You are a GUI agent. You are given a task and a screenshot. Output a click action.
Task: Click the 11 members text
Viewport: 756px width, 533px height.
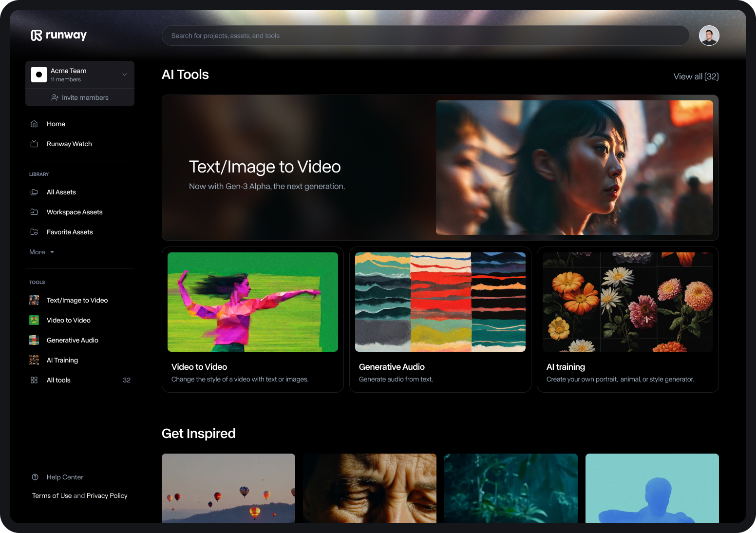click(x=66, y=79)
